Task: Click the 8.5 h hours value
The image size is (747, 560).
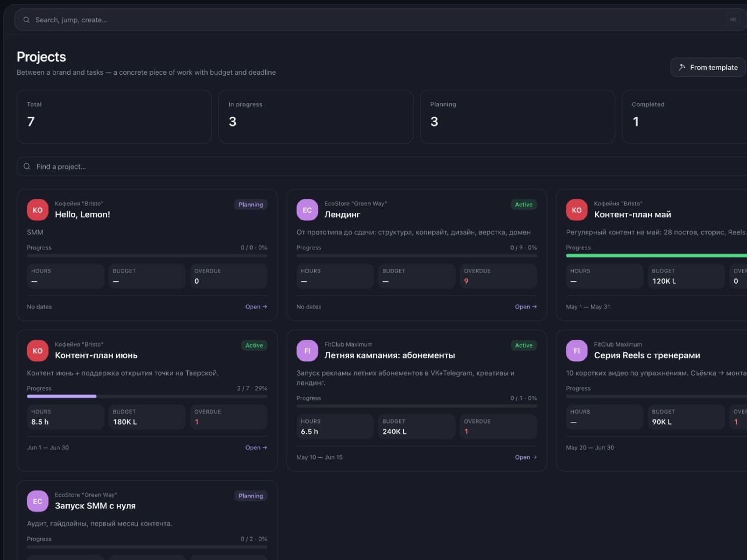Action: click(40, 422)
